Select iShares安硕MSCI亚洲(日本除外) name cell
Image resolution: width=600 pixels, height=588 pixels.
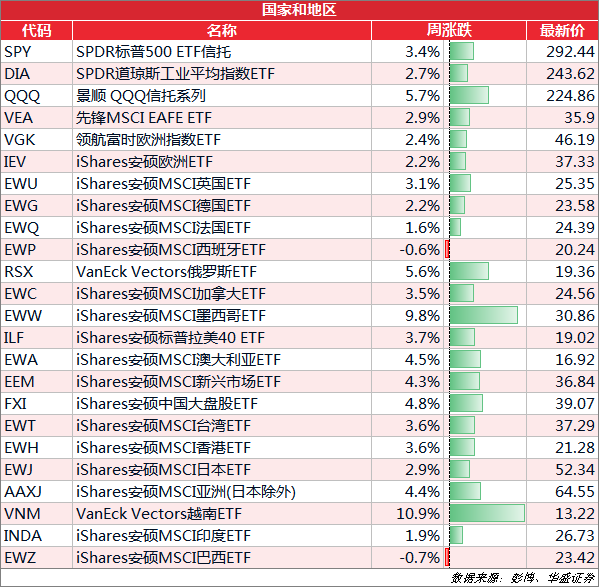tap(222, 492)
